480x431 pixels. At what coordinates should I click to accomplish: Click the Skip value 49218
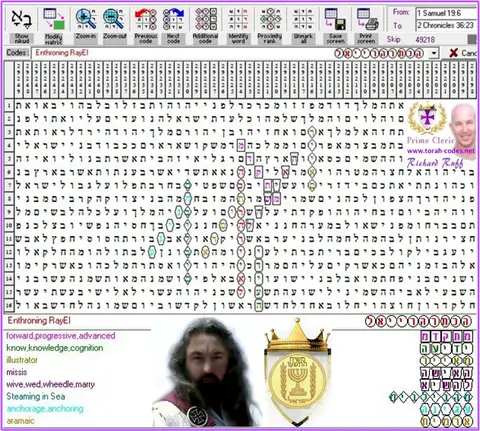click(425, 40)
